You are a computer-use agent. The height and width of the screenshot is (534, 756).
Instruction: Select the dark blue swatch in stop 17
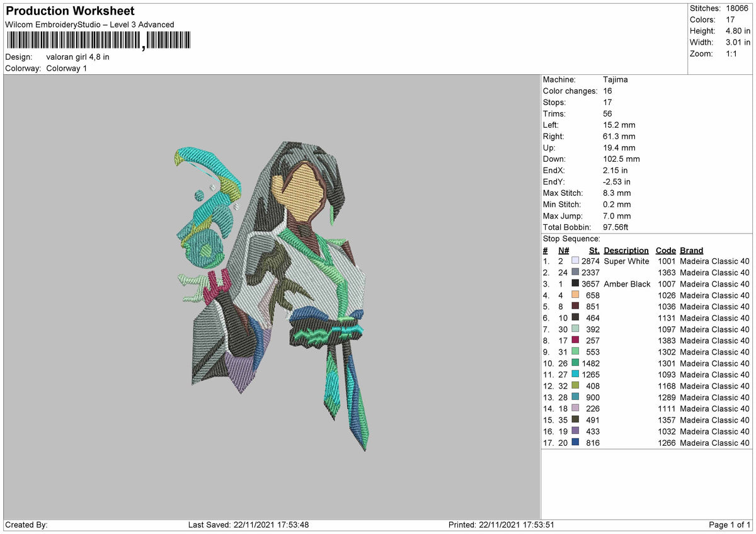pyautogui.click(x=575, y=443)
